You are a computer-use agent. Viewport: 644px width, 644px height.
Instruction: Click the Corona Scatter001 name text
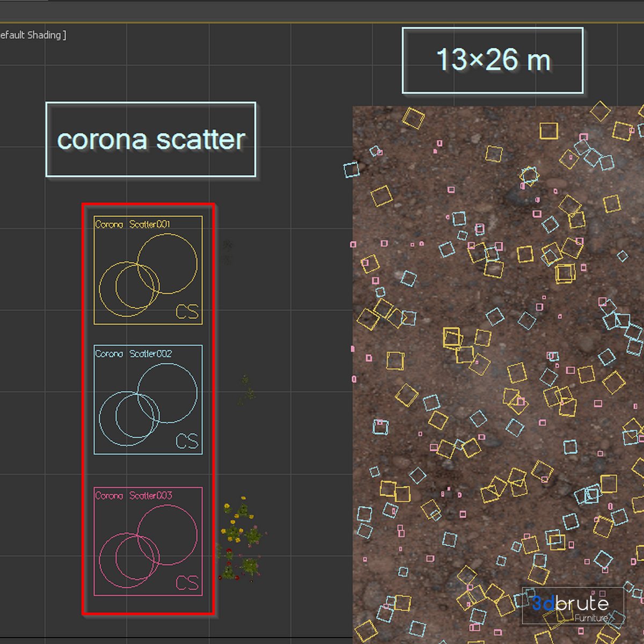point(132,224)
